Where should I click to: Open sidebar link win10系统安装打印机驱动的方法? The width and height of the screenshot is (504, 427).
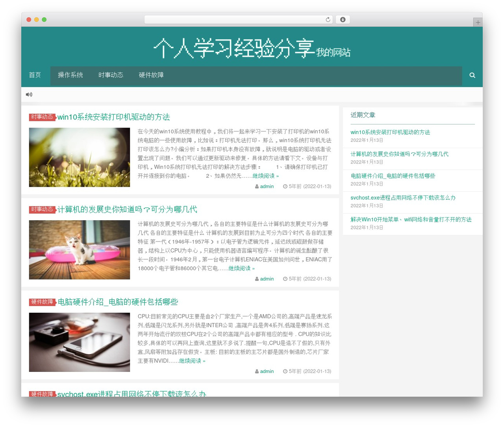390,132
